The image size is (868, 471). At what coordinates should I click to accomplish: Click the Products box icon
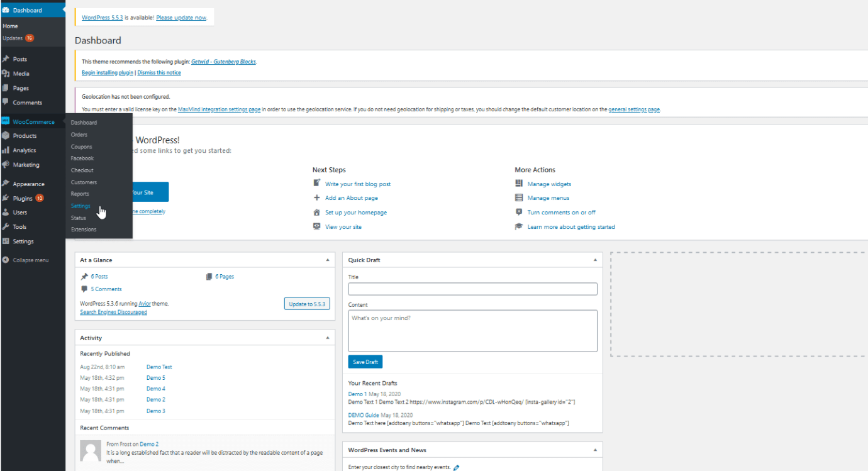[6, 136]
